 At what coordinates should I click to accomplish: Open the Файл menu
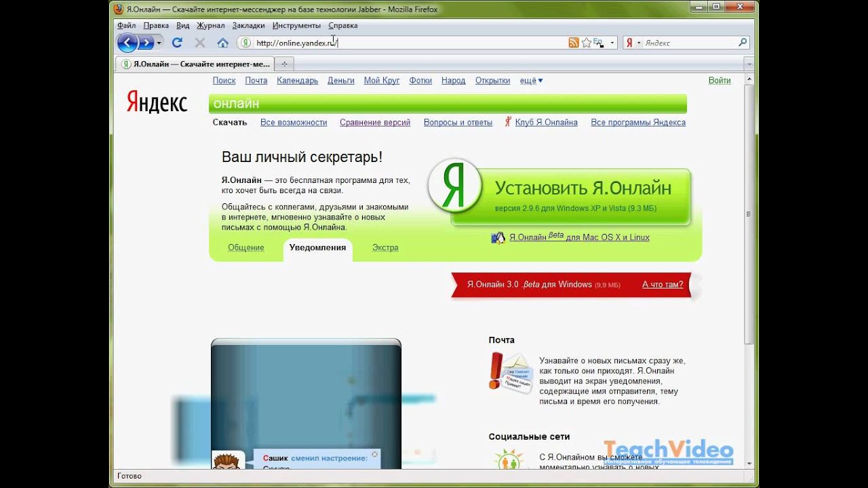[x=126, y=25]
